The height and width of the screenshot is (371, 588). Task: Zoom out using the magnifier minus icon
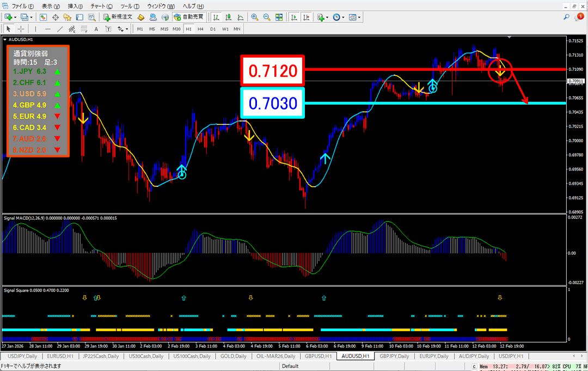point(267,17)
